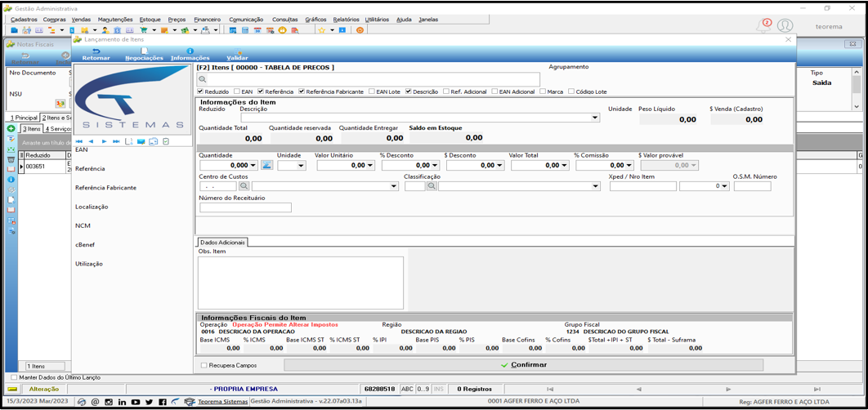
Task: Click the user profile avatar icon
Action: tap(785, 25)
